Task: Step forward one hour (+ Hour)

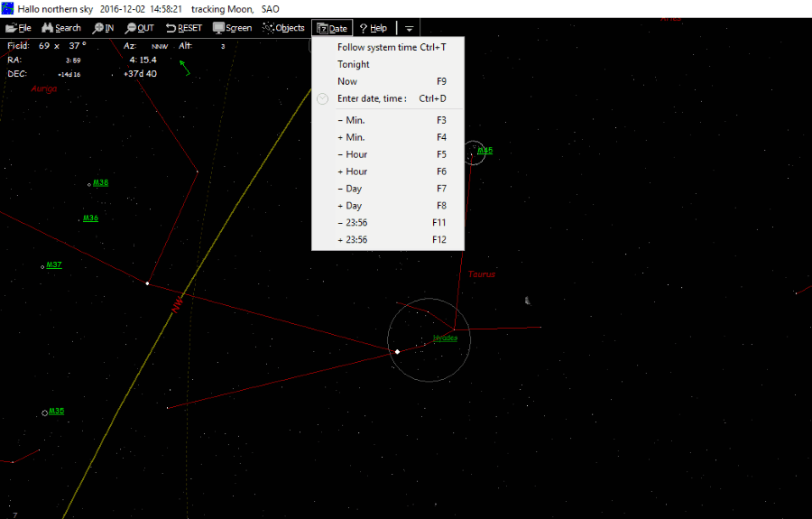Action: (388, 171)
